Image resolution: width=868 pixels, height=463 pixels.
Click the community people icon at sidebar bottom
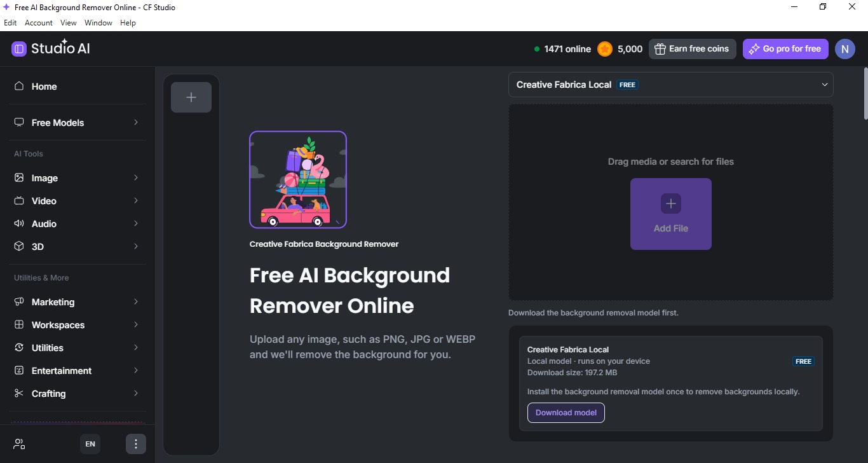pyautogui.click(x=20, y=444)
